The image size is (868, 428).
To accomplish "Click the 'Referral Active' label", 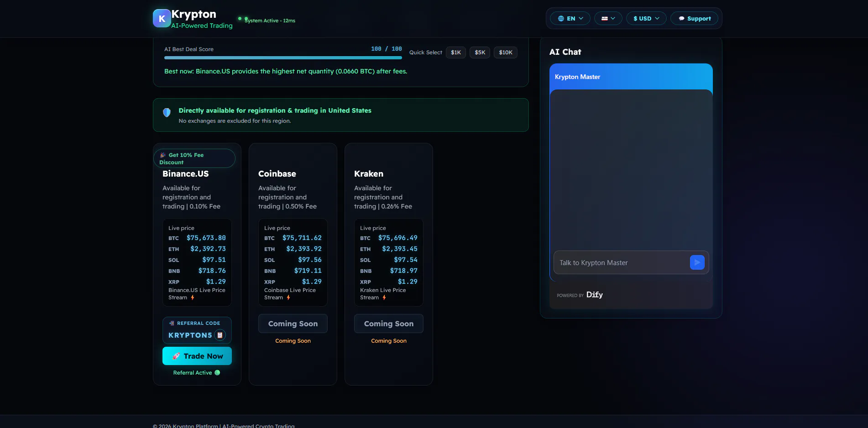I will [x=193, y=373].
